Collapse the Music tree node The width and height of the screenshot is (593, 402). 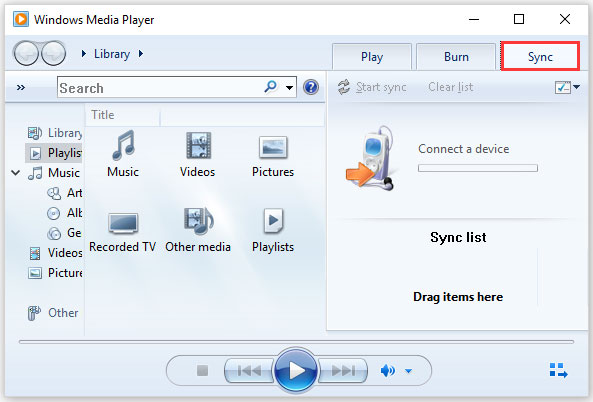[x=16, y=173]
